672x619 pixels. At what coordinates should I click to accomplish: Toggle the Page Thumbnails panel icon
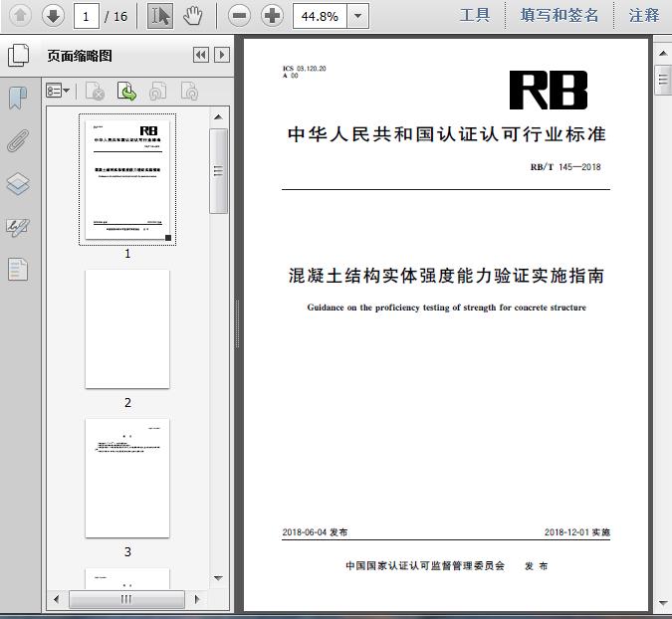pos(18,55)
